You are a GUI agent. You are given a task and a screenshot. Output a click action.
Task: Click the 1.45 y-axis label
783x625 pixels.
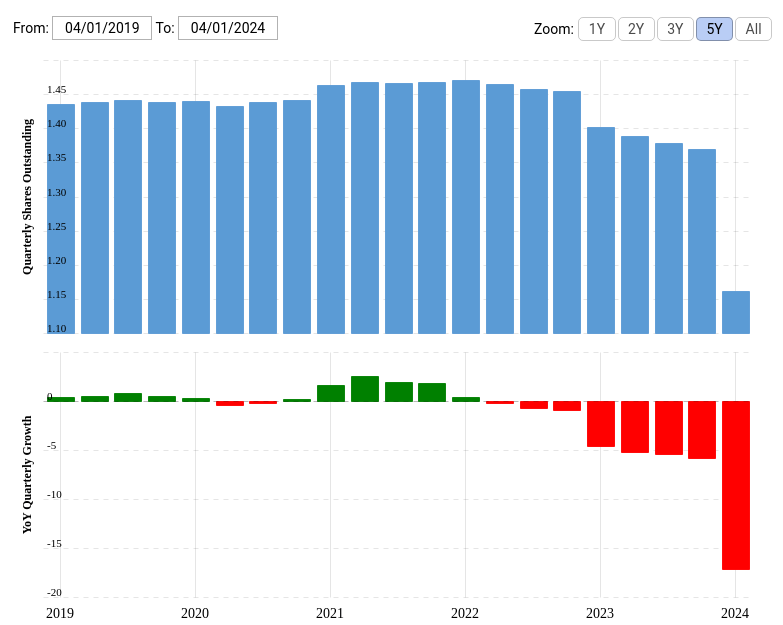coord(56,90)
